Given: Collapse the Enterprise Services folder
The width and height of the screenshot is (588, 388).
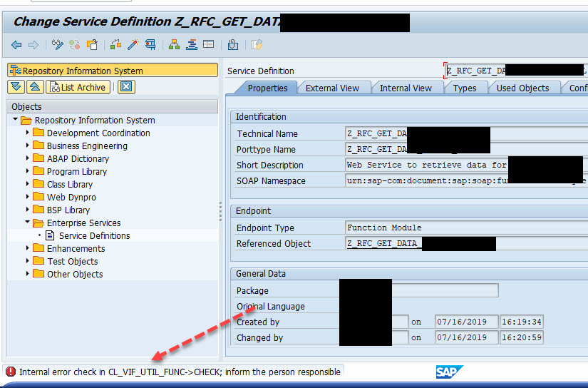Looking at the screenshot, I should (27, 222).
